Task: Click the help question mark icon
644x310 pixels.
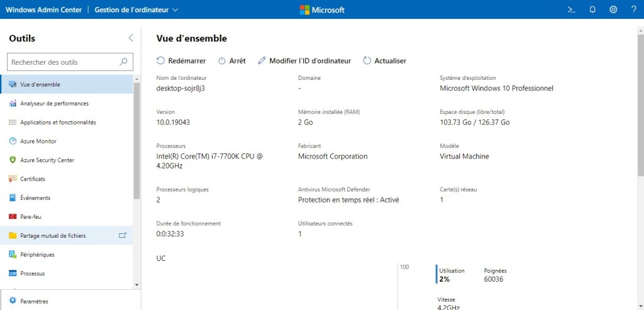Action: 633,9
